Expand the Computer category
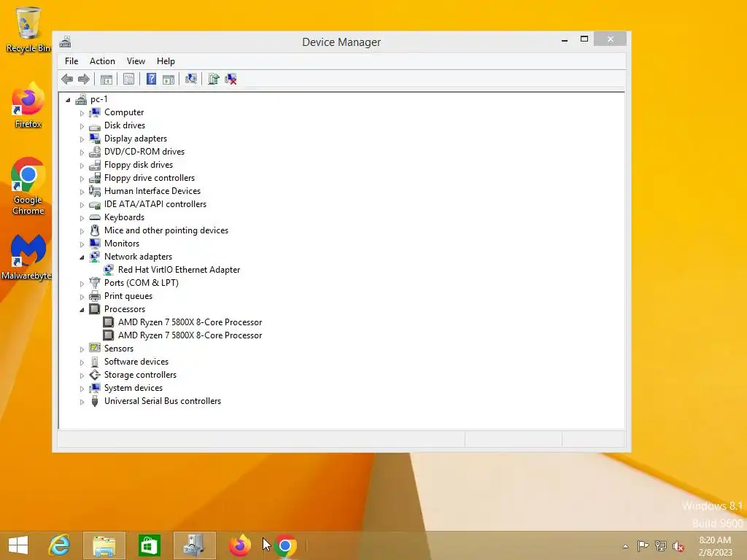747x560 pixels. 82,113
